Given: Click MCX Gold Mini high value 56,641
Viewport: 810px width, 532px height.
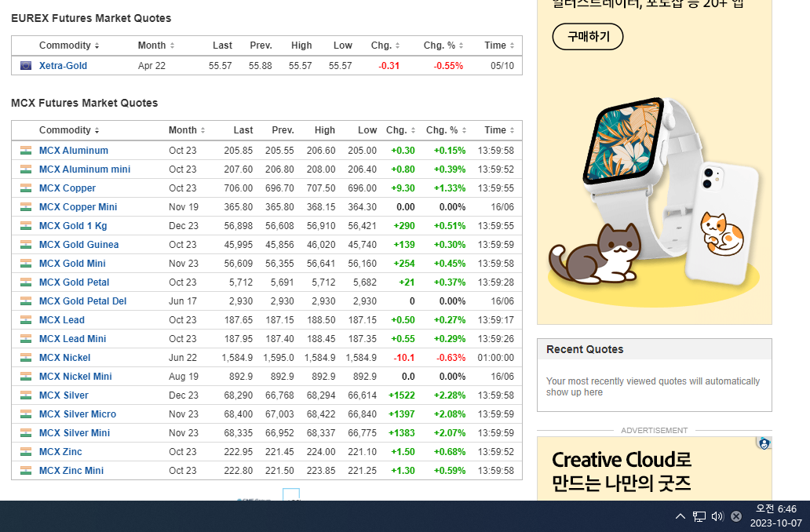Looking at the screenshot, I should coord(321,264).
